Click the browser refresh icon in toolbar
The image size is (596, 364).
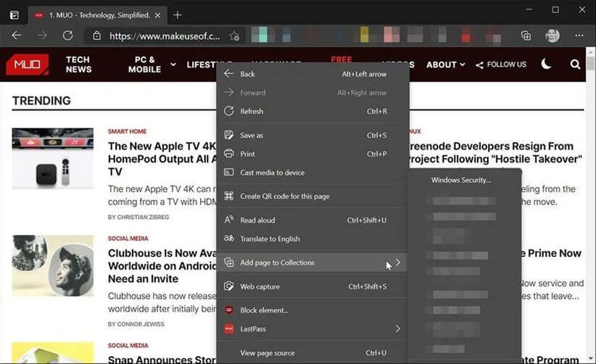coord(67,35)
